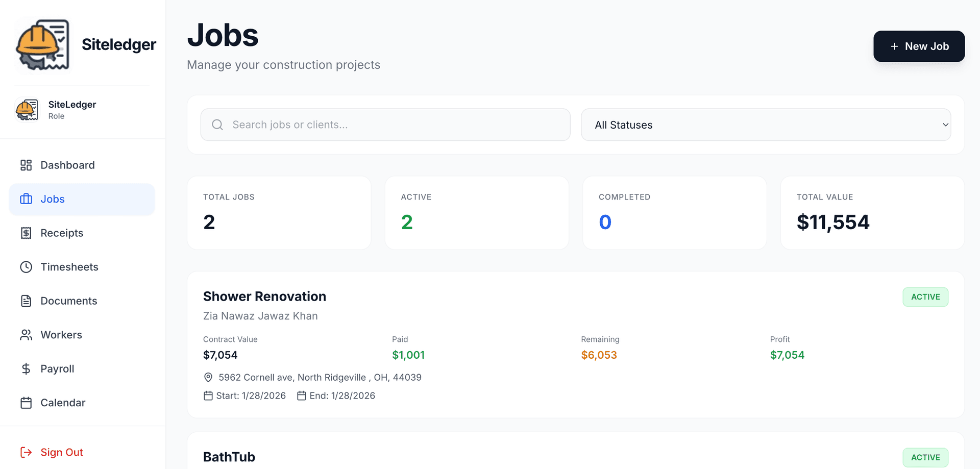Open Payroll via the dollar icon
This screenshot has width=980, height=469.
(26, 368)
